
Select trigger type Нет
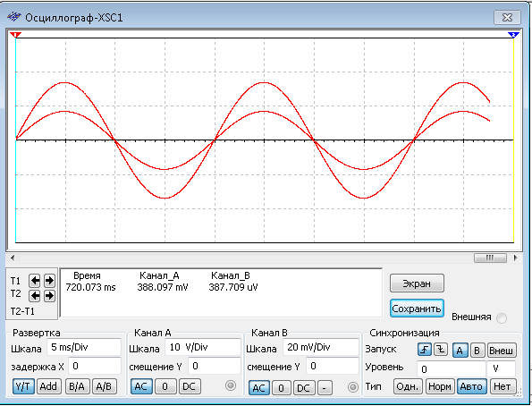[x=502, y=386]
